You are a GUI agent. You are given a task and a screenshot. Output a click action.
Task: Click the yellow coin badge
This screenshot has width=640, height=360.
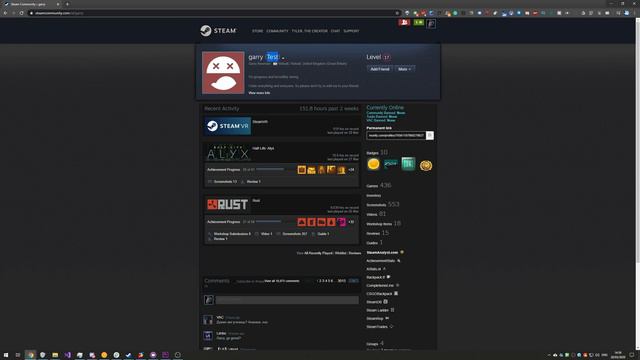(373, 164)
